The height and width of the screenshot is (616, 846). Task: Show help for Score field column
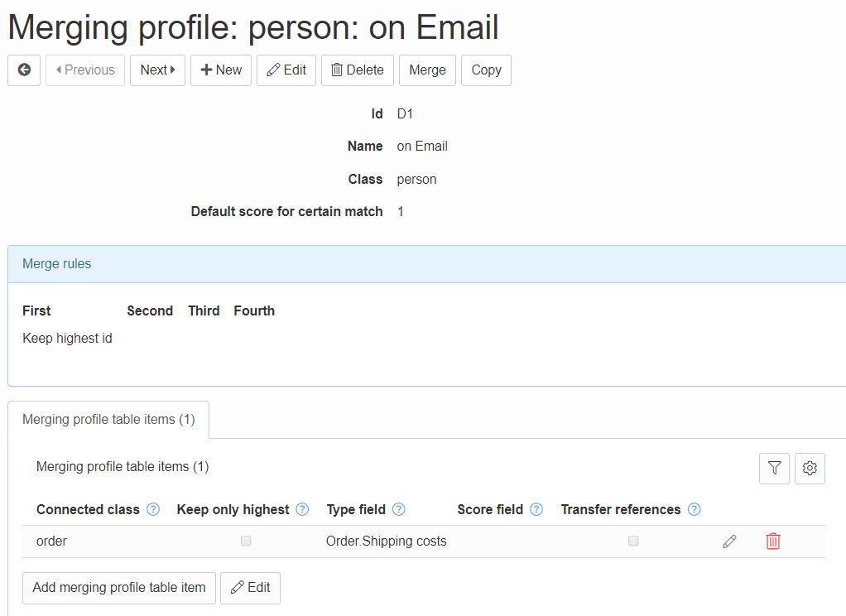click(x=536, y=510)
